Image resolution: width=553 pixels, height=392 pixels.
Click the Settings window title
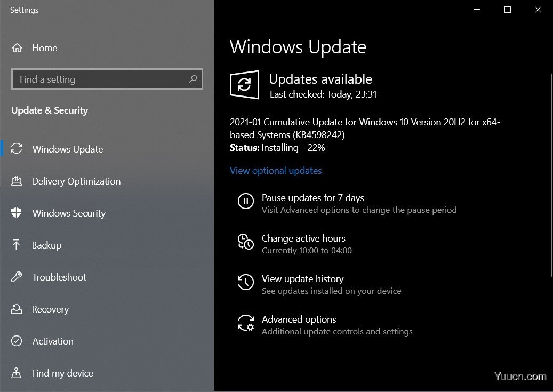pos(25,10)
